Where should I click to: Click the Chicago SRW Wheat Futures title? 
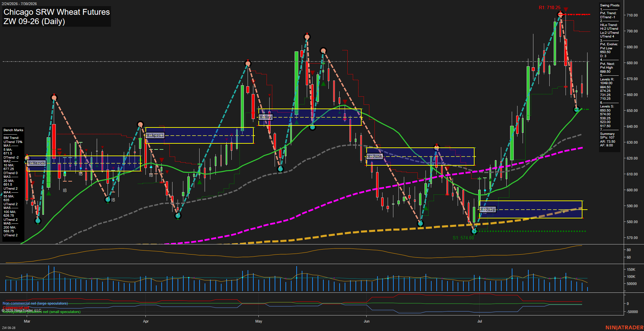point(56,12)
